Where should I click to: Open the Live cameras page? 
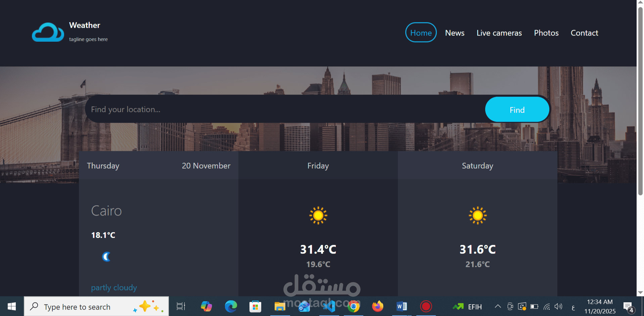coord(499,33)
